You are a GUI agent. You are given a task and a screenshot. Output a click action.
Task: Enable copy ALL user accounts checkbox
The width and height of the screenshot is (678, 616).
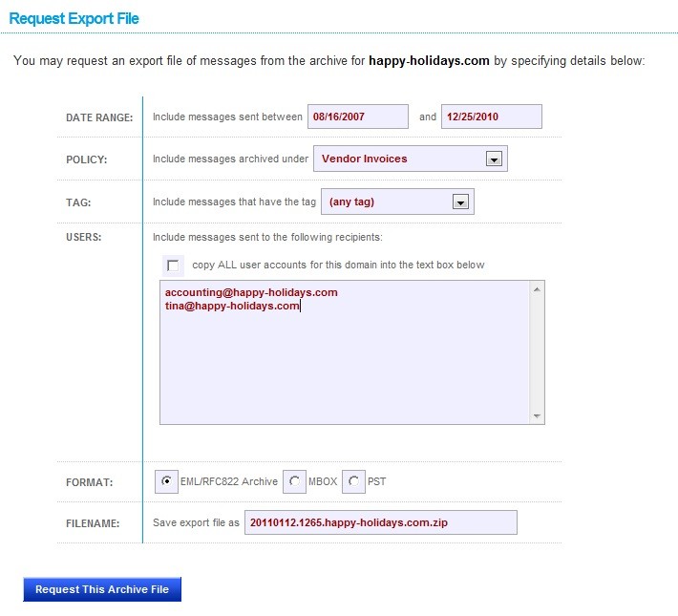click(173, 266)
